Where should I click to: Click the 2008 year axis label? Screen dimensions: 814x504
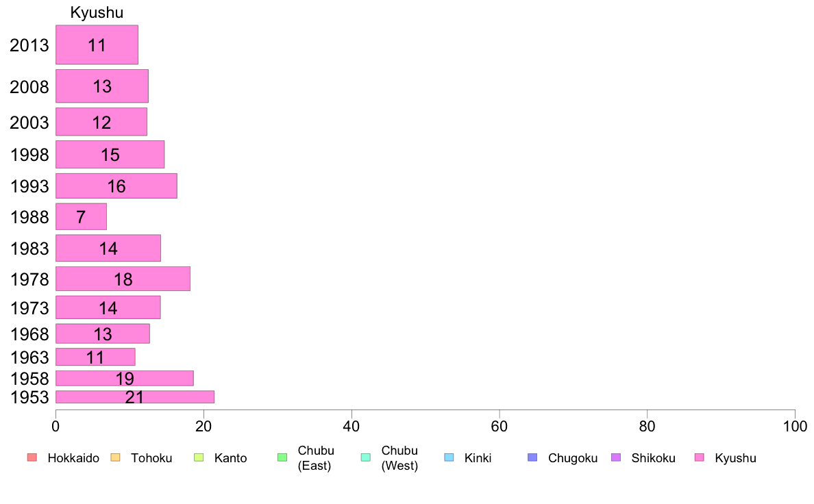click(x=29, y=87)
